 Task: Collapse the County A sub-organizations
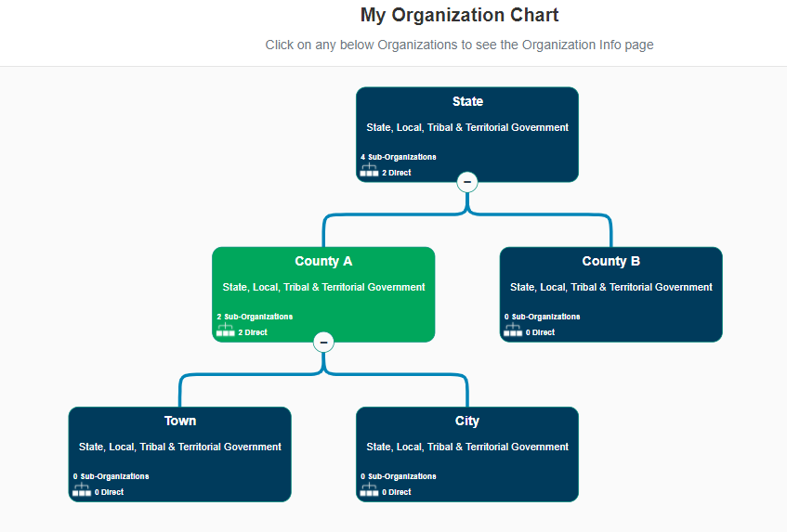(x=323, y=342)
